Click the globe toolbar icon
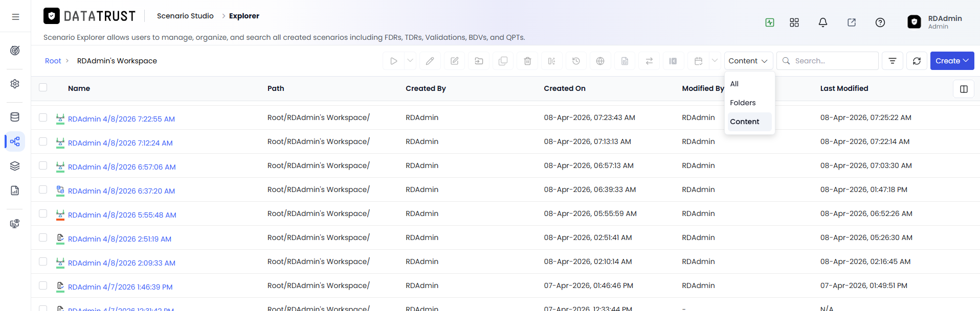 pyautogui.click(x=600, y=61)
